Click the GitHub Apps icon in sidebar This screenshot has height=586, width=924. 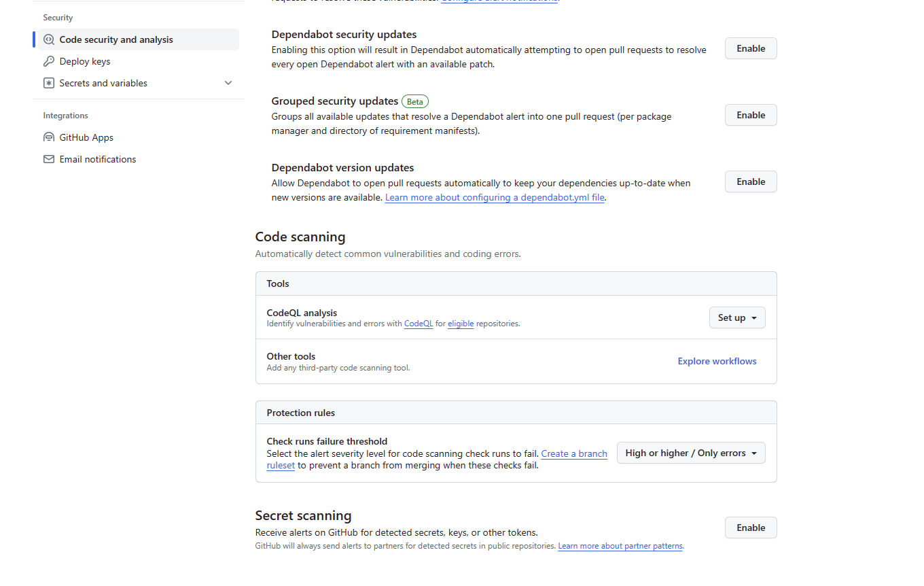(x=49, y=137)
